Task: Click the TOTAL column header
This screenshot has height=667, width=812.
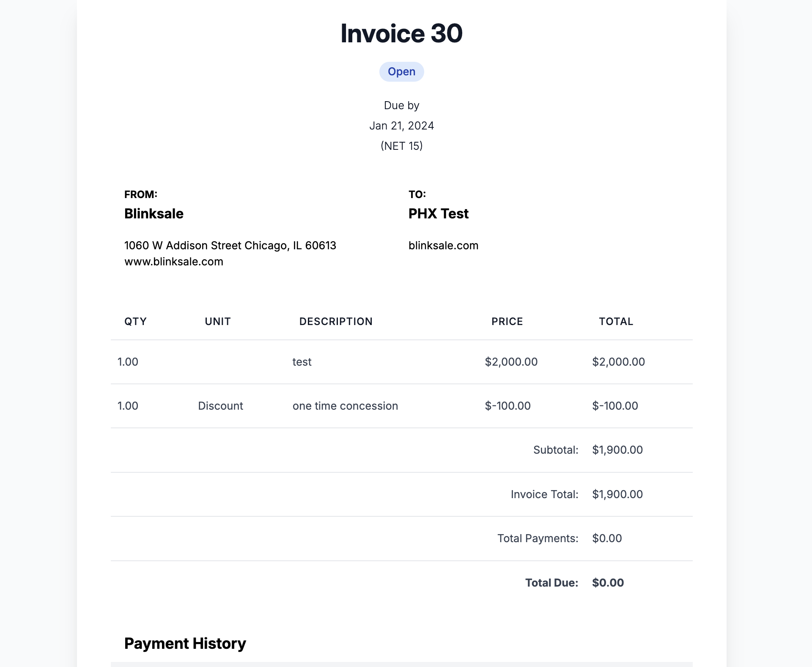Action: pos(616,321)
